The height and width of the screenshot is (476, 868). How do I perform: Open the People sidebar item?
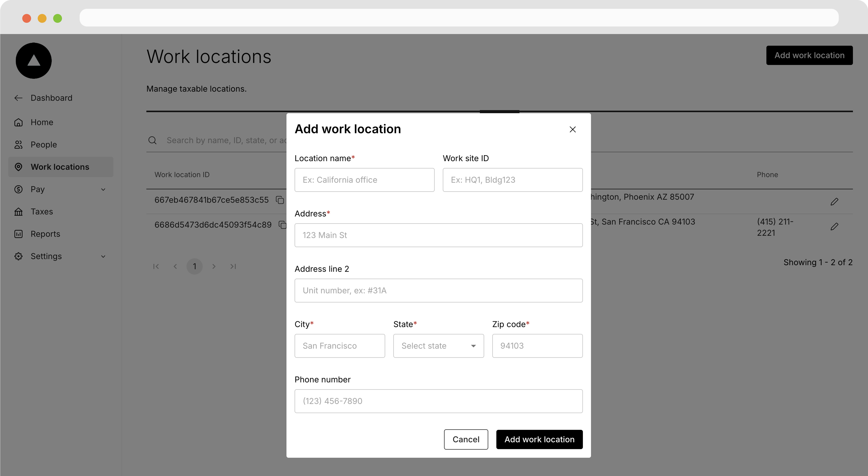coord(61,145)
